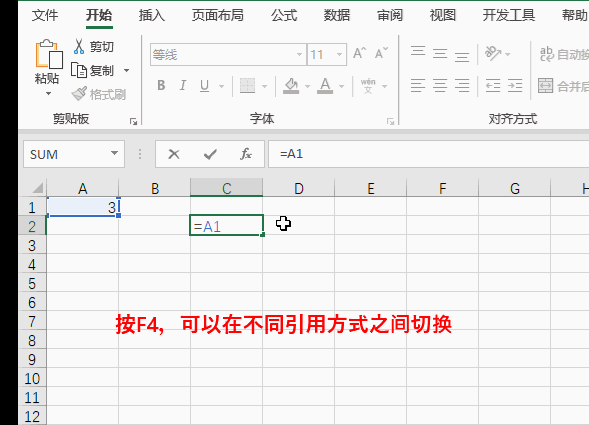589x425 pixels.
Task: Confirm formula with the checkmark button
Action: point(210,154)
